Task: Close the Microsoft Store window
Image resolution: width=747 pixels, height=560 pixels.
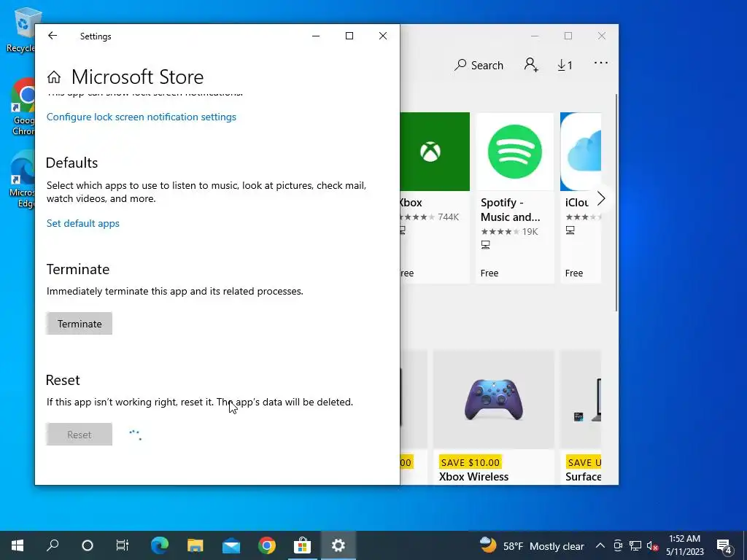Action: (602, 36)
